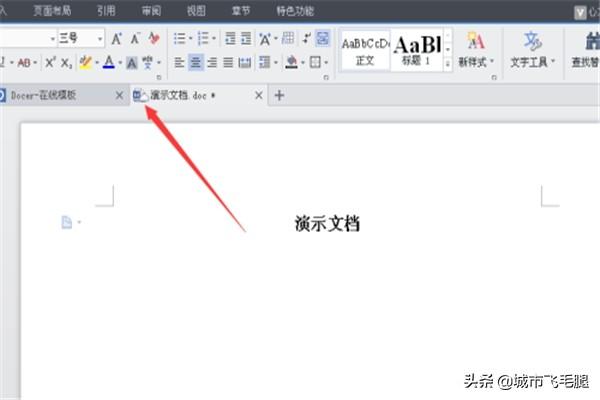Viewport: 600px width, 400px height.
Task: Expand the font color dropdown arrow
Action: pos(120,62)
